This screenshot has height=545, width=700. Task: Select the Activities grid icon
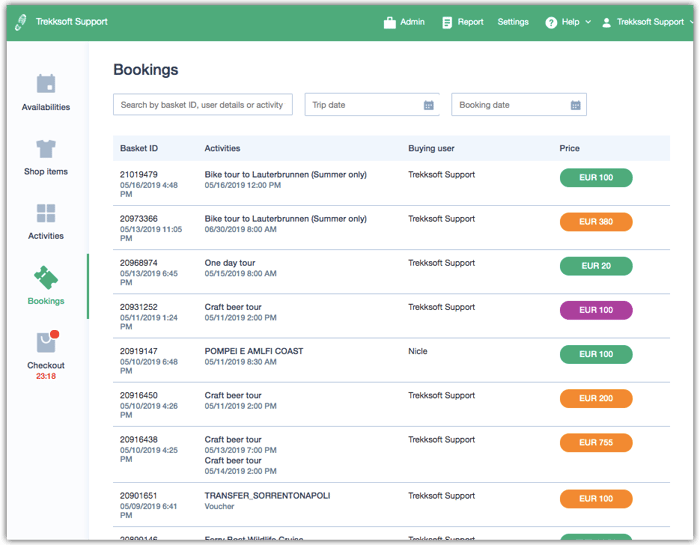[x=46, y=213]
